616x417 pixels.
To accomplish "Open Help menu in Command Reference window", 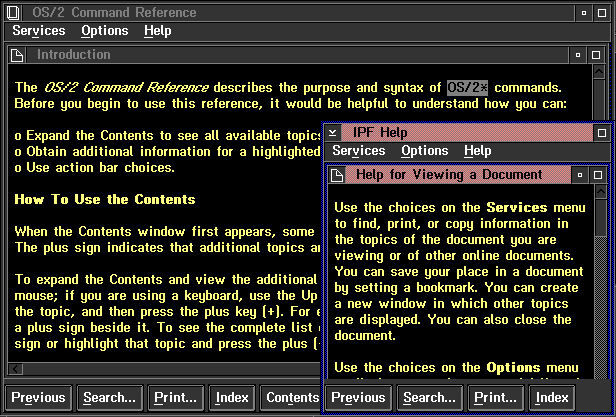I will [x=158, y=31].
